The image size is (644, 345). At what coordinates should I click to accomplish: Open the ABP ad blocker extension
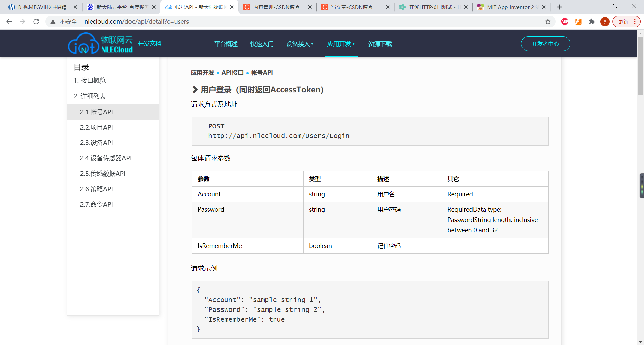pos(565,22)
